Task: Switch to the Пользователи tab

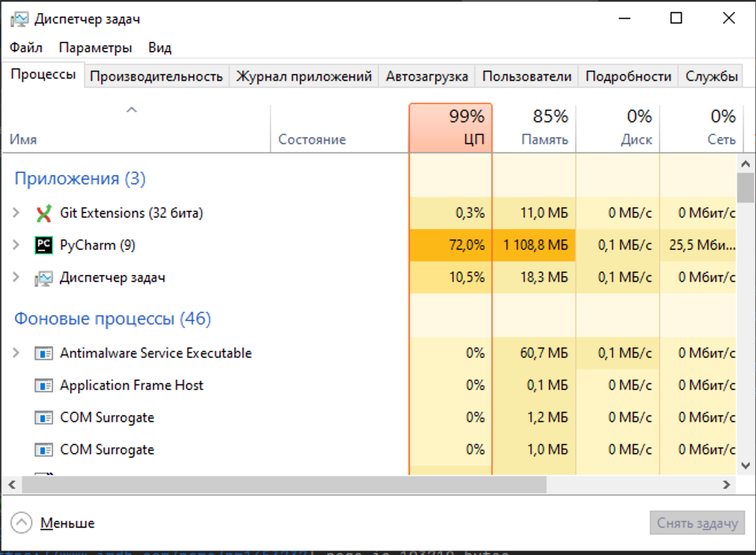Action: pos(527,76)
